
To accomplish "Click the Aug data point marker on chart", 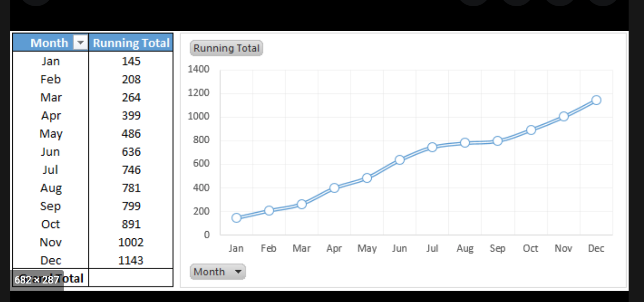I will (465, 143).
